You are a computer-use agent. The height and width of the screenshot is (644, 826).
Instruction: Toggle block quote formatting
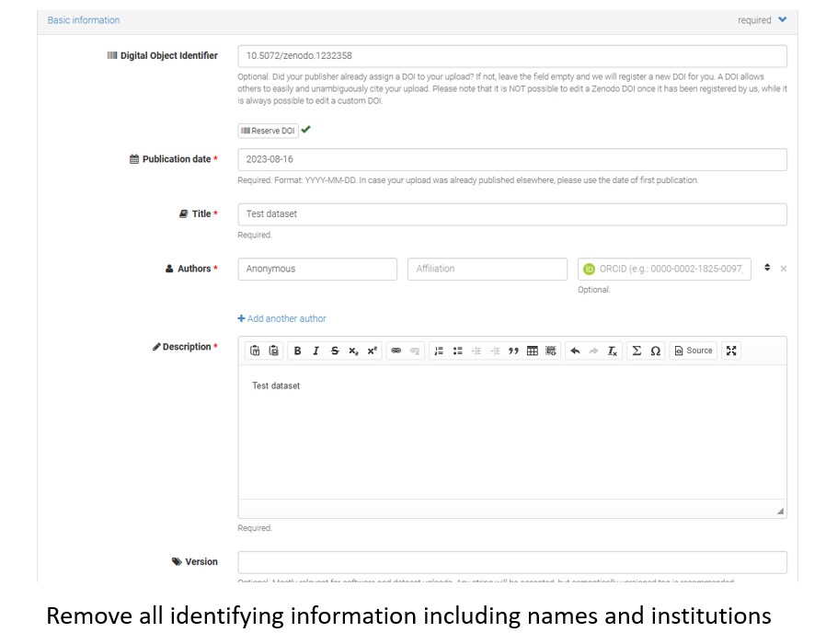tap(513, 351)
